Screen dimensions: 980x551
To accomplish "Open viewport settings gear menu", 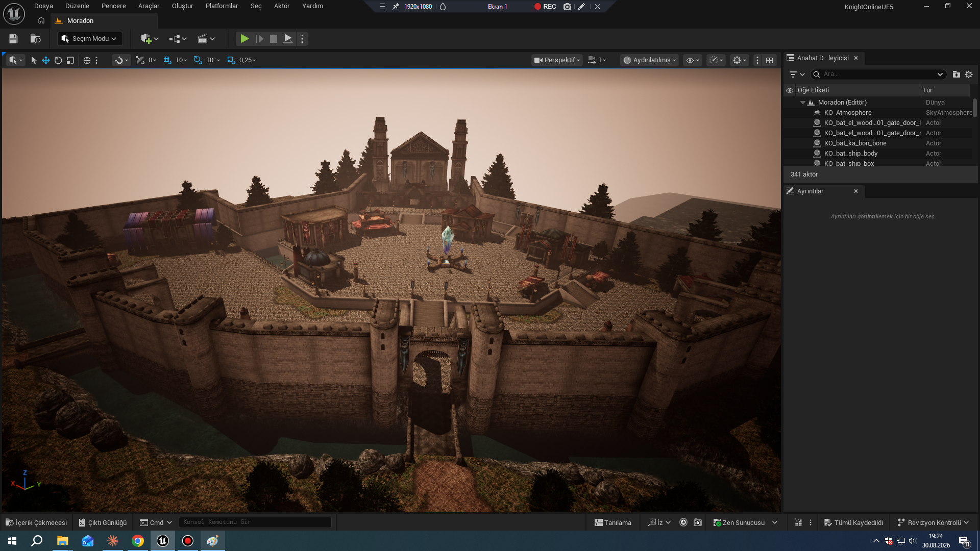I will (x=740, y=60).
